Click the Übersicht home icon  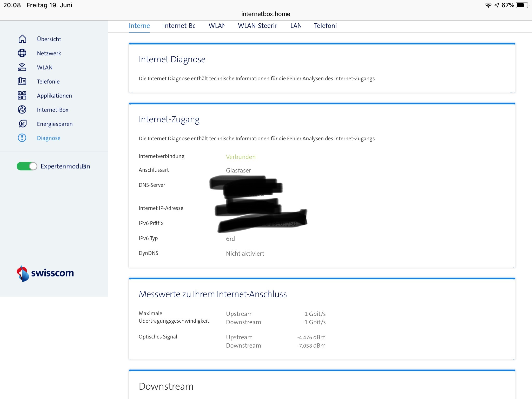[x=22, y=39]
